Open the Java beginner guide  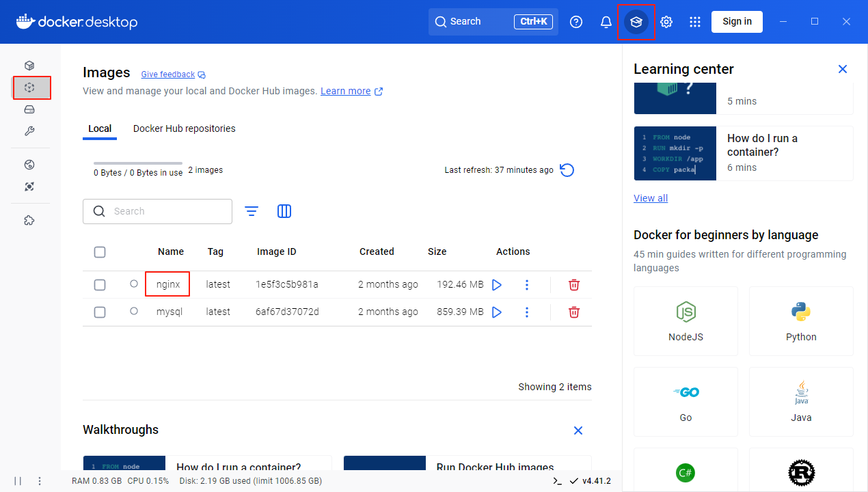801,402
